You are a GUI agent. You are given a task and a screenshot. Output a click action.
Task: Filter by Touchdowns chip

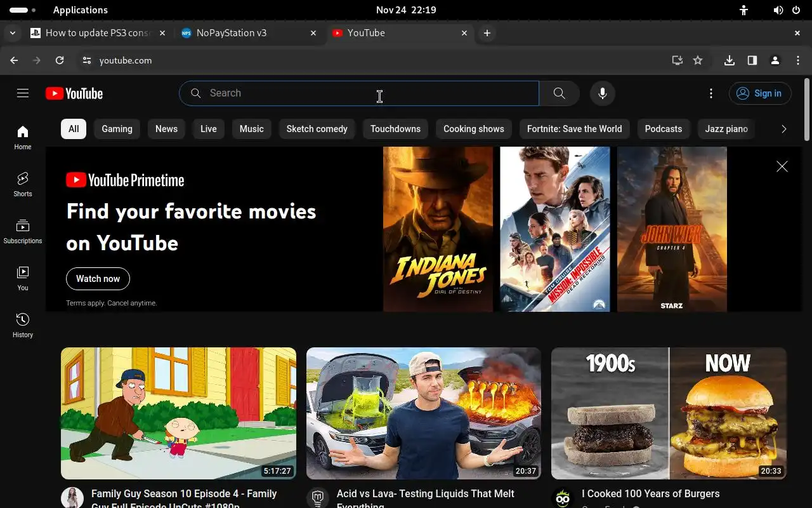tap(395, 129)
